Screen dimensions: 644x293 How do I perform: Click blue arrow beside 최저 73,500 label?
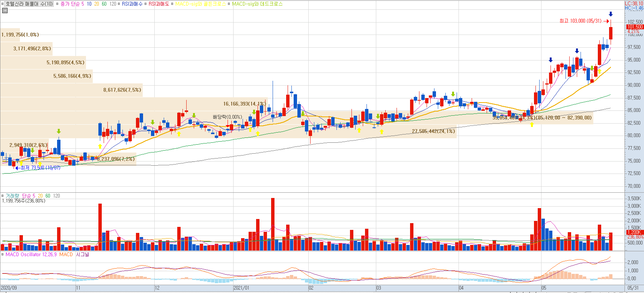tap(17, 168)
